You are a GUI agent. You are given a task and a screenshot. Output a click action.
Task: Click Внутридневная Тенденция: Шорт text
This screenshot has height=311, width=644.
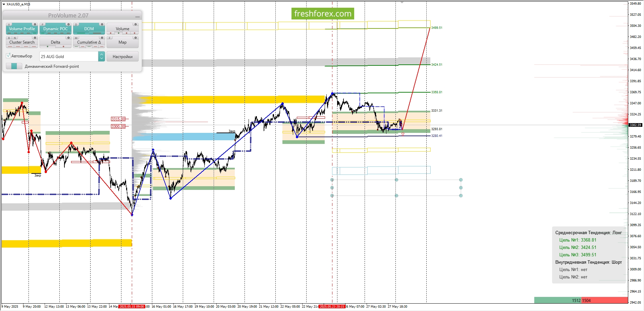click(x=588, y=262)
